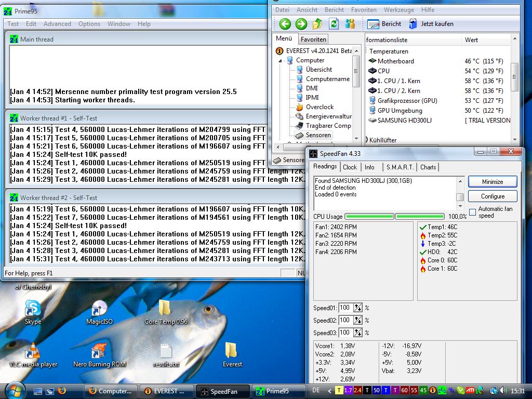Viewport: 532px width, 399px height.
Task: Click the EVEREST back navigation arrow
Action: click(285, 24)
